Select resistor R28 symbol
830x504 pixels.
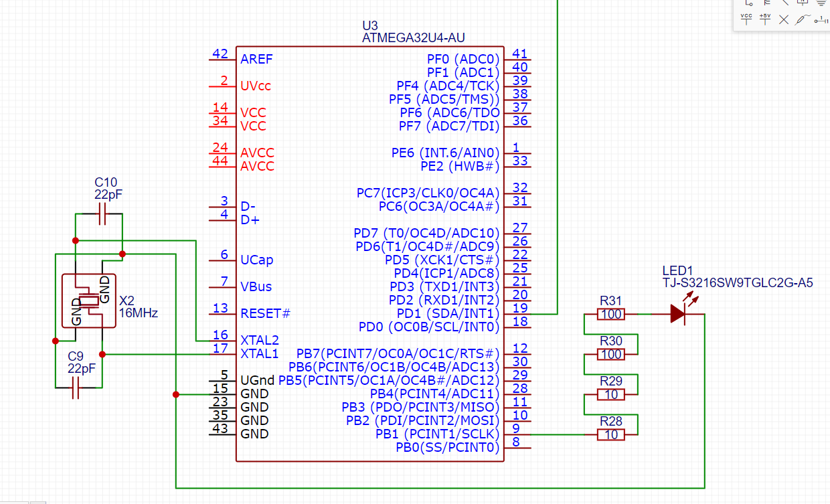point(610,434)
